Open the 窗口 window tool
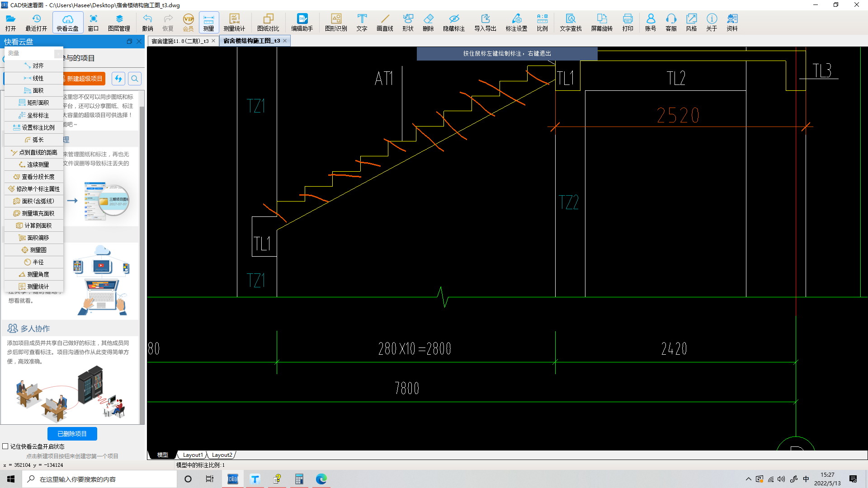This screenshot has width=868, height=488. [x=93, y=22]
